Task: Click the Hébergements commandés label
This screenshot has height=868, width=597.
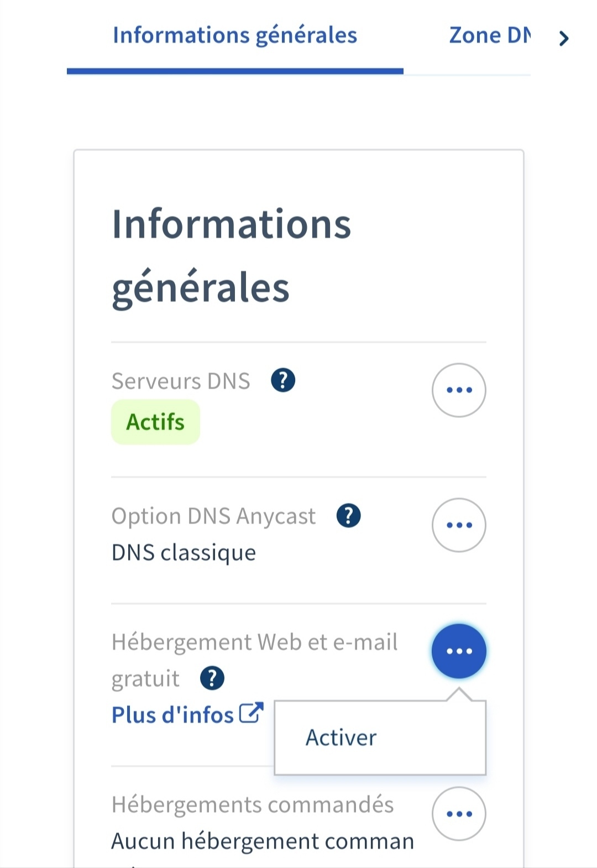Action: [253, 804]
